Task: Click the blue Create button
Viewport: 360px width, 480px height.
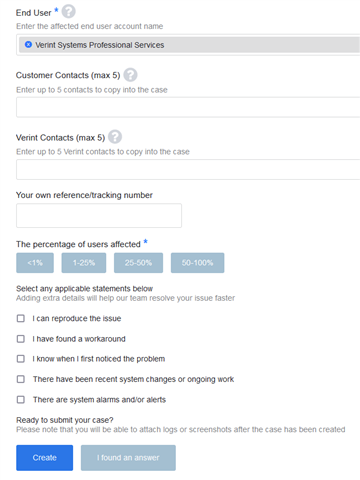Action: pyautogui.click(x=45, y=458)
